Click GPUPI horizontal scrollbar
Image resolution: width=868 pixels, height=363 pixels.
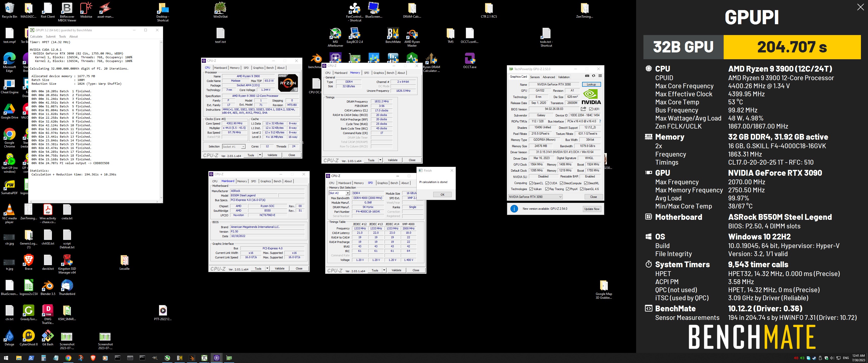pyautogui.click(x=94, y=201)
